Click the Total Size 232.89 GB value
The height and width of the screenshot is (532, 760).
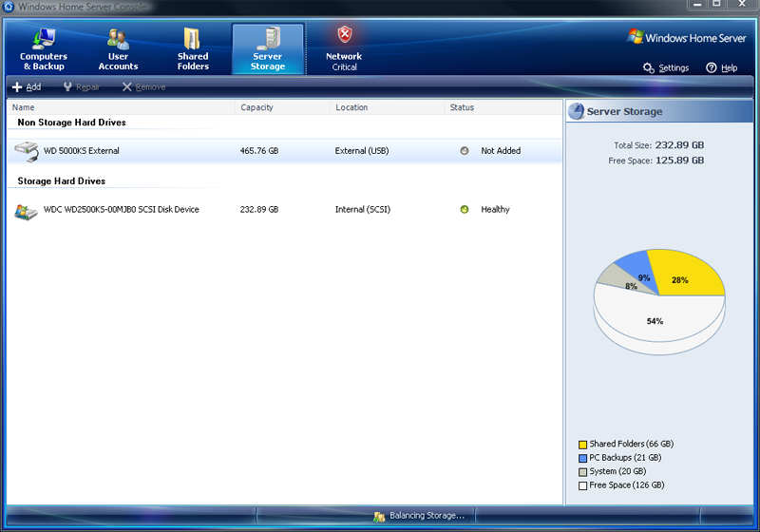[x=679, y=144]
